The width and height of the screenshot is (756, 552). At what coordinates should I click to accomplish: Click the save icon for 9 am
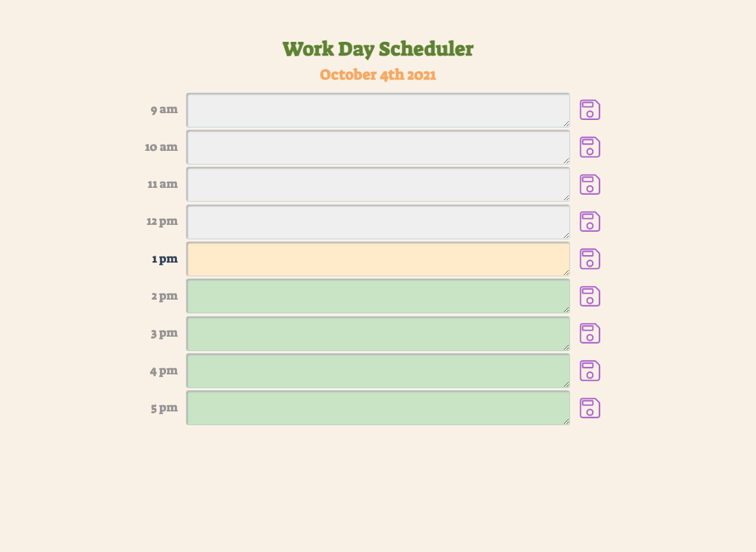point(590,110)
